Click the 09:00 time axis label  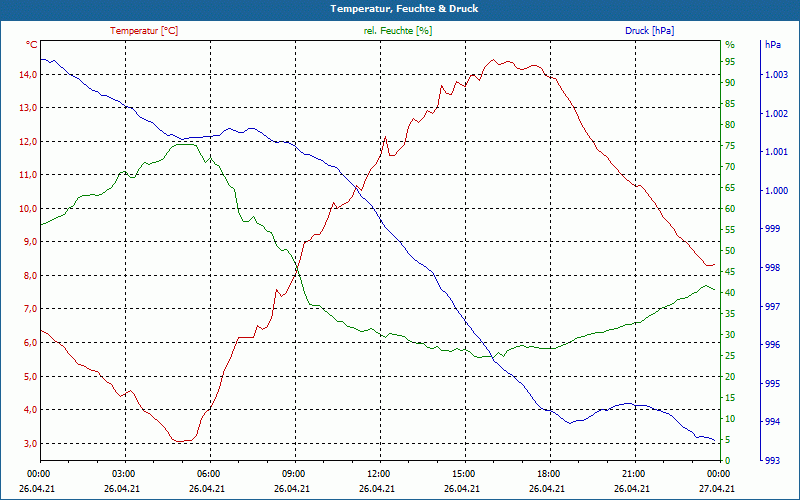(x=293, y=473)
